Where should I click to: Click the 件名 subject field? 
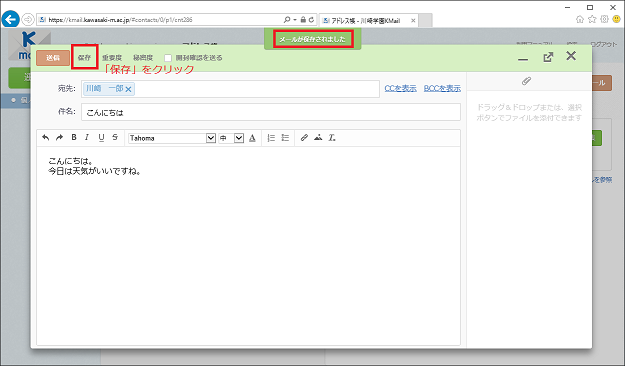[x=271, y=112]
